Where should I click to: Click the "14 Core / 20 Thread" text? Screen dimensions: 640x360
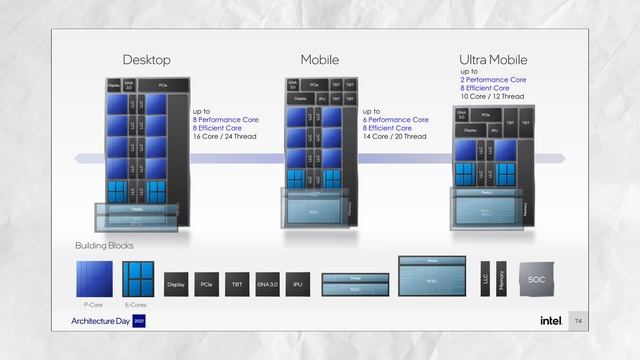click(394, 136)
